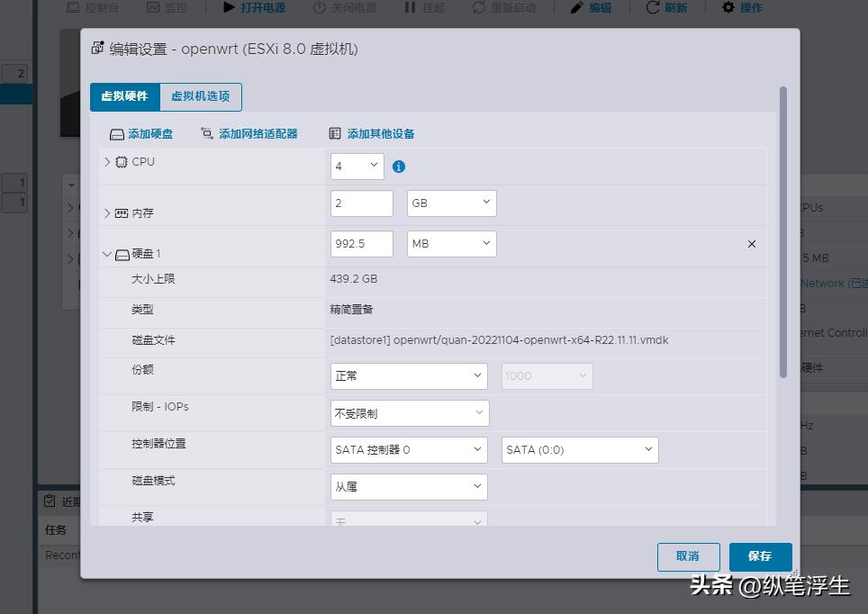Select the 虚拟硬件 tab
The height and width of the screenshot is (614, 868).
pyautogui.click(x=124, y=96)
